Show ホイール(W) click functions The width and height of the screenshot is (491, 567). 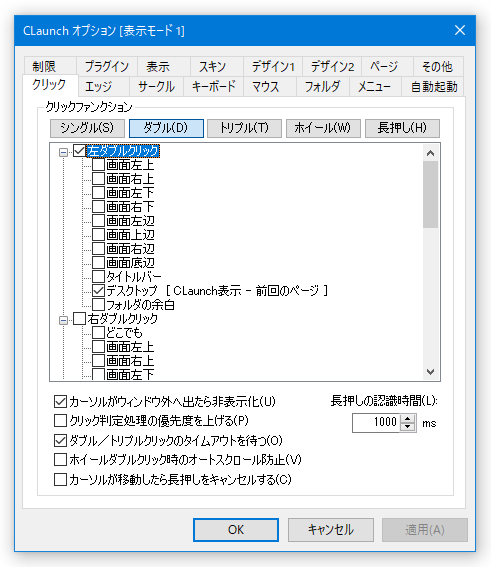(323, 128)
